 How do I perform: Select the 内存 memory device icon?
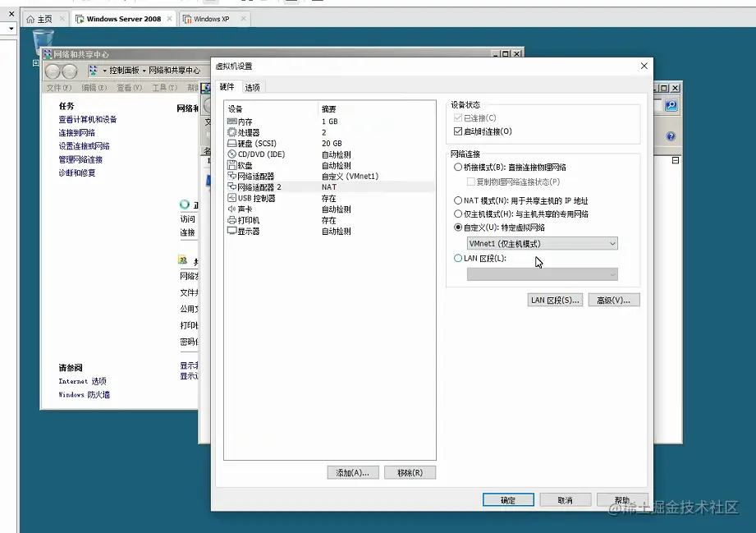pos(232,122)
